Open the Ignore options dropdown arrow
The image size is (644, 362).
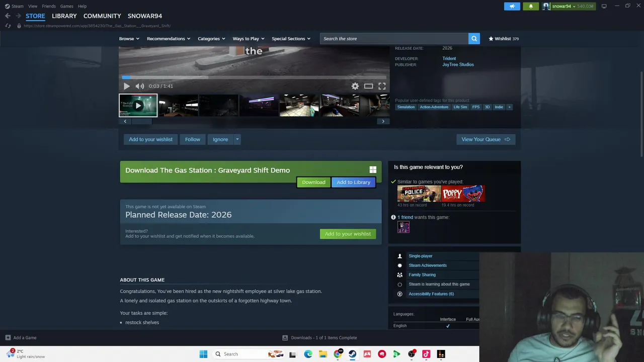pyautogui.click(x=237, y=139)
